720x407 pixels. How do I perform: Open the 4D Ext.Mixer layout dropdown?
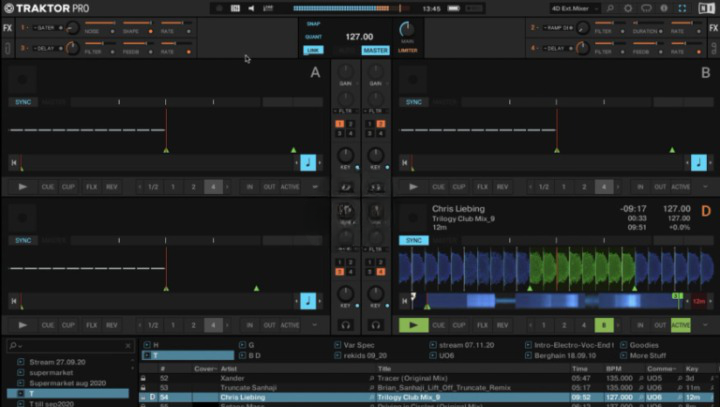(575, 8)
